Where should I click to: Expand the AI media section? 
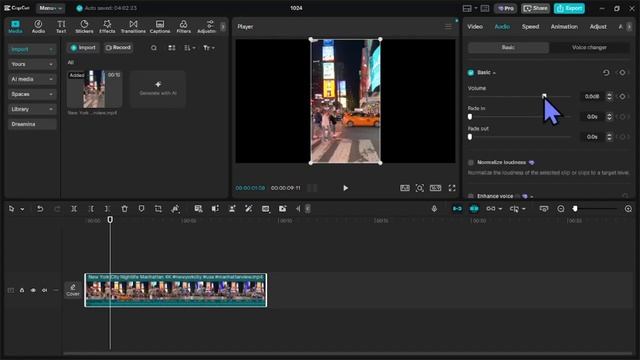32,79
